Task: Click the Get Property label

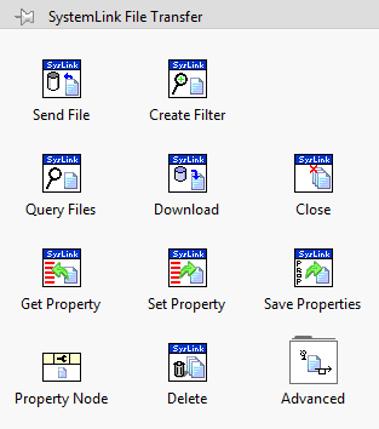Action: point(61,305)
